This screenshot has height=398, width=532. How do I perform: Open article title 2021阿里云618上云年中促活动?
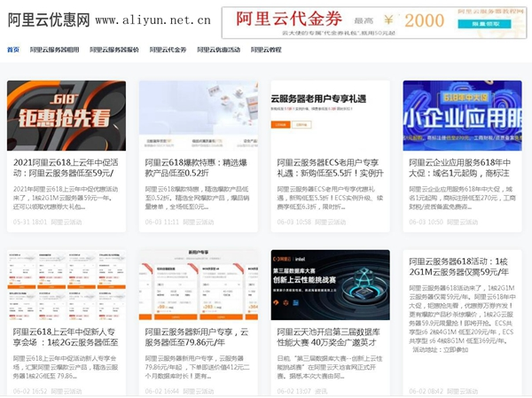pos(66,168)
